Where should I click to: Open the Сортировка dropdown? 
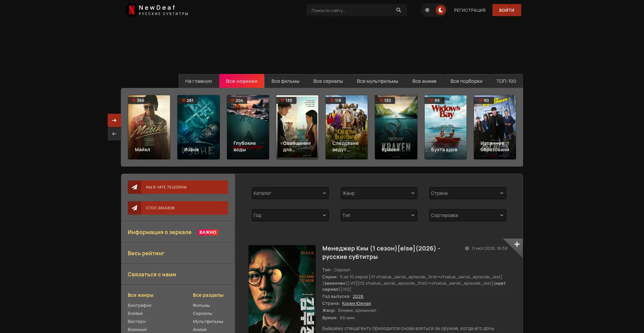point(468,215)
